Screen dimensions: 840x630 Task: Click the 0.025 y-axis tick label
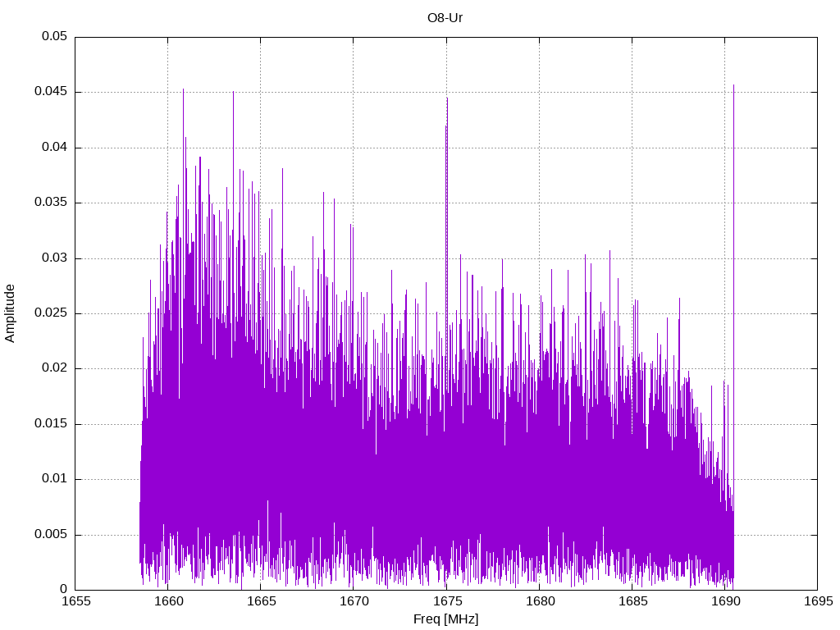click(x=51, y=313)
